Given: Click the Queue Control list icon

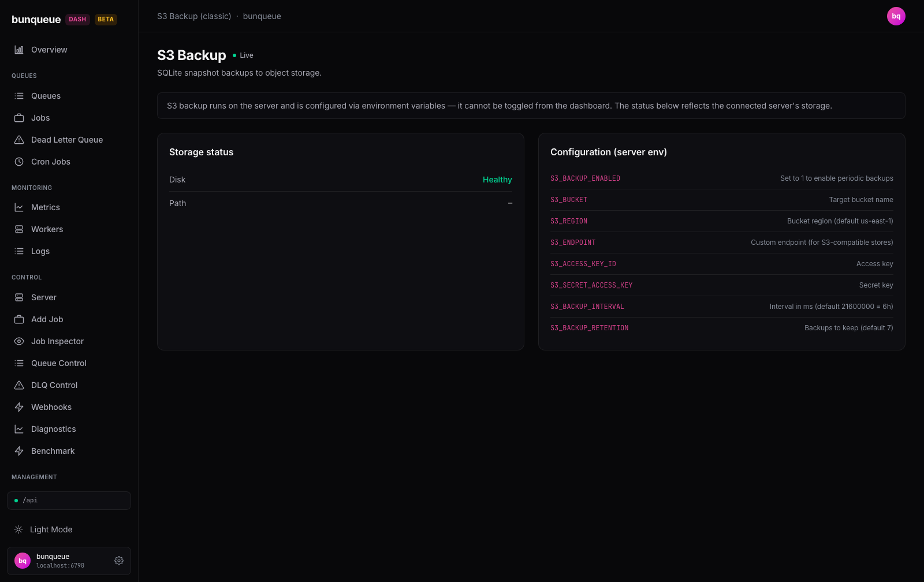Looking at the screenshot, I should tap(19, 363).
